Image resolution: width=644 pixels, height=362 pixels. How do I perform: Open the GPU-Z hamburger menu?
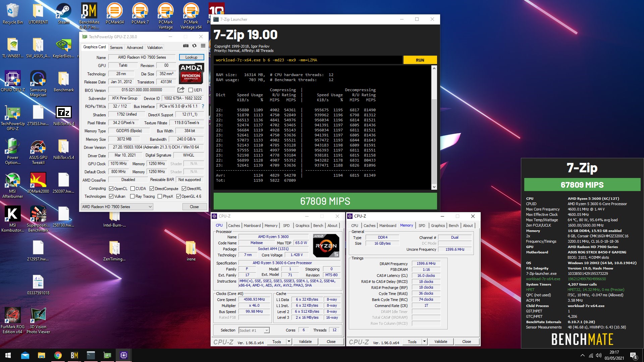203,46
